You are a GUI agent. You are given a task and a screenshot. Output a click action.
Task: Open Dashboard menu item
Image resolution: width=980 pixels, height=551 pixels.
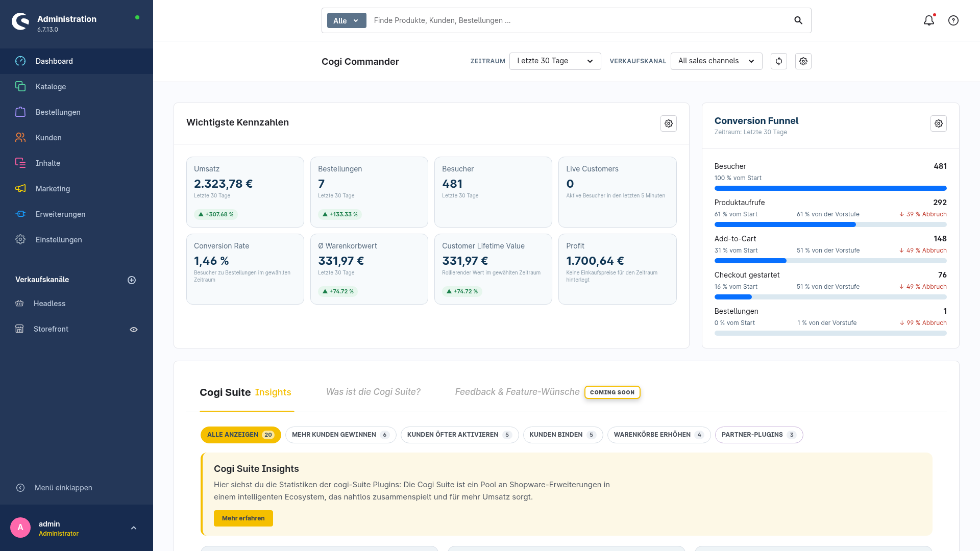(x=77, y=61)
